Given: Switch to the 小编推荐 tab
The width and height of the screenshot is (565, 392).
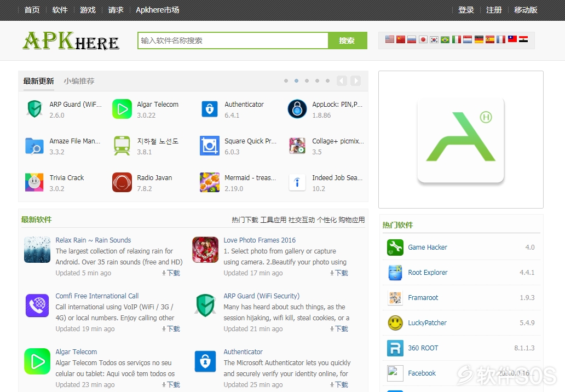Looking at the screenshot, I should click(79, 81).
